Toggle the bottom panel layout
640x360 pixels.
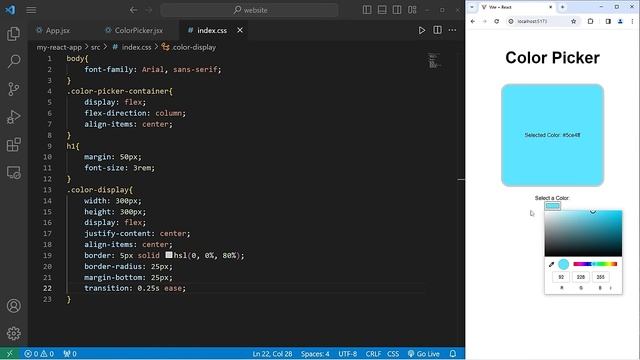(382, 10)
